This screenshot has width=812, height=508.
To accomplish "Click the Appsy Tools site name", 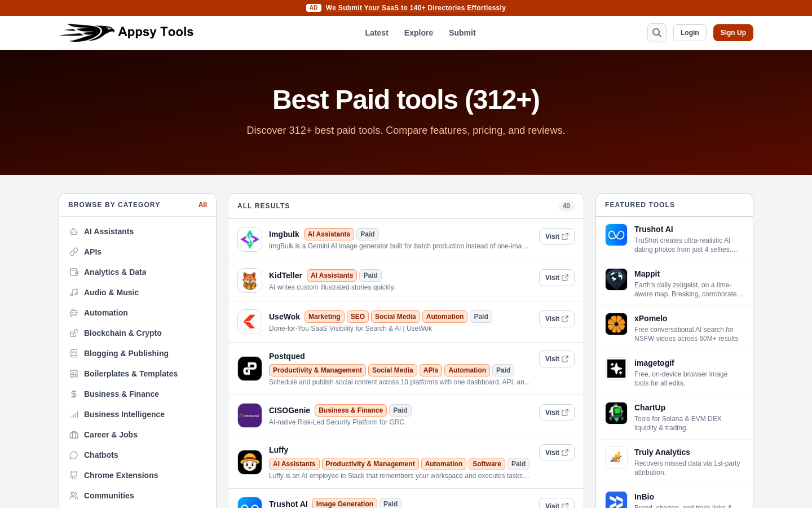I will 156,32.
